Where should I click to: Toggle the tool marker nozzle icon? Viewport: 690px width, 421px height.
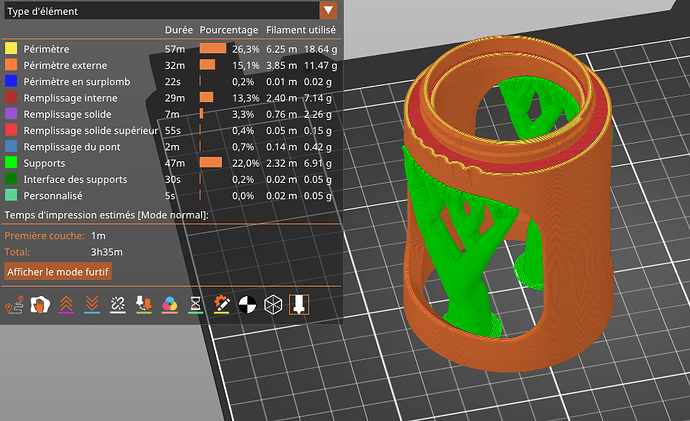(x=298, y=306)
